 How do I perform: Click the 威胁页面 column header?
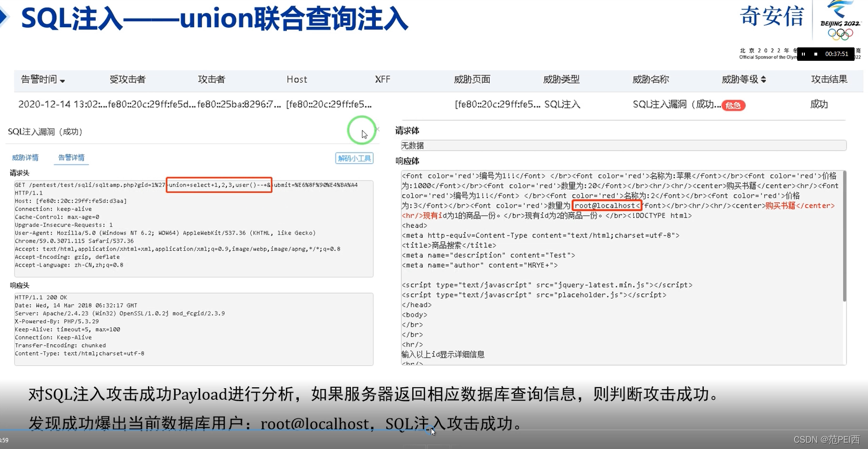click(472, 79)
